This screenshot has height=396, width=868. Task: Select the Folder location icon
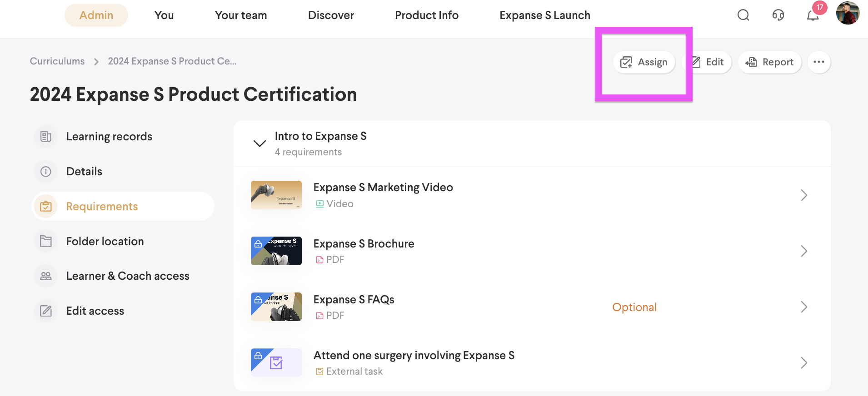coord(46,241)
